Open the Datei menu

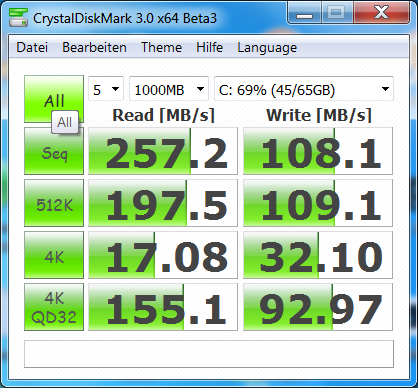pos(32,47)
